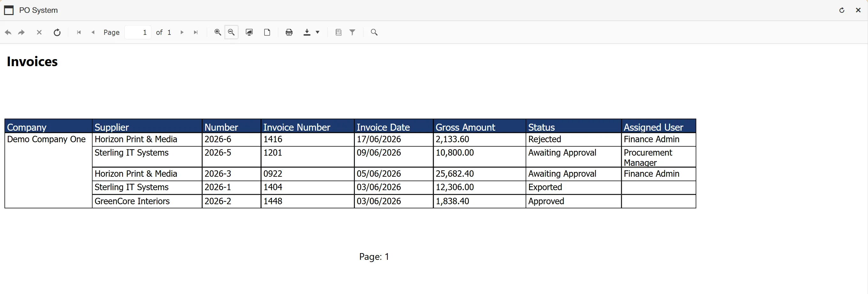
Task: Close the PO System window
Action: point(858,11)
